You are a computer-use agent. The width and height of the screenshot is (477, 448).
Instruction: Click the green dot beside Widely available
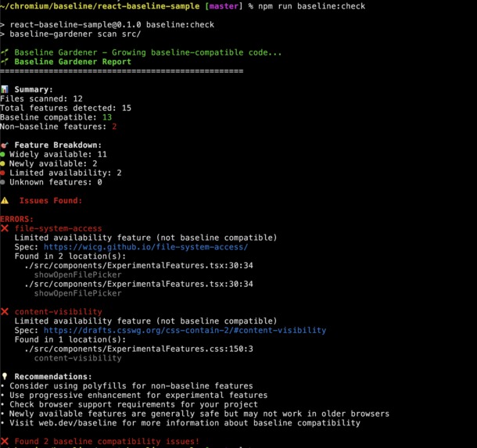[2, 155]
